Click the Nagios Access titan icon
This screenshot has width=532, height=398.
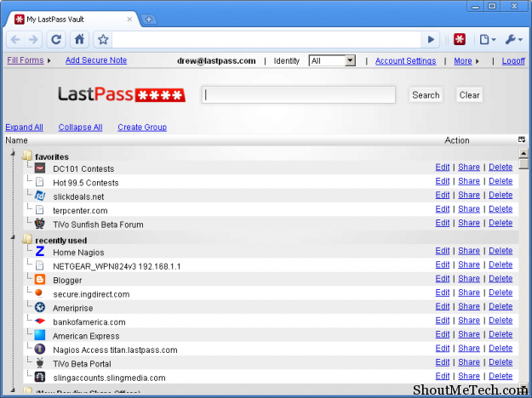(40, 349)
